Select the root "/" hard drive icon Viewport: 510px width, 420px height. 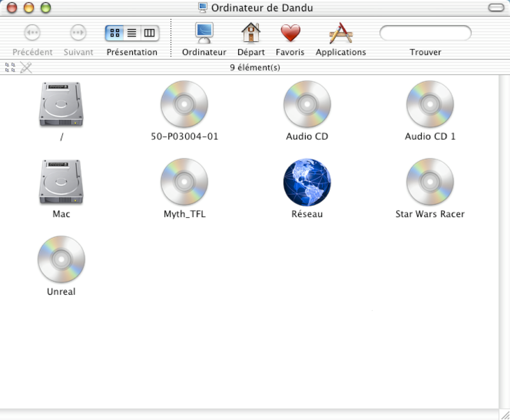[x=61, y=104]
